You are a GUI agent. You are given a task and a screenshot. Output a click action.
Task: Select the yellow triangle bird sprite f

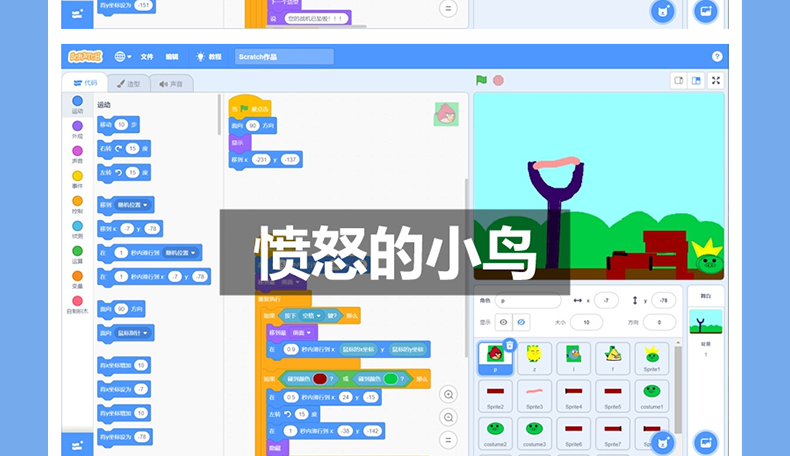(x=613, y=358)
